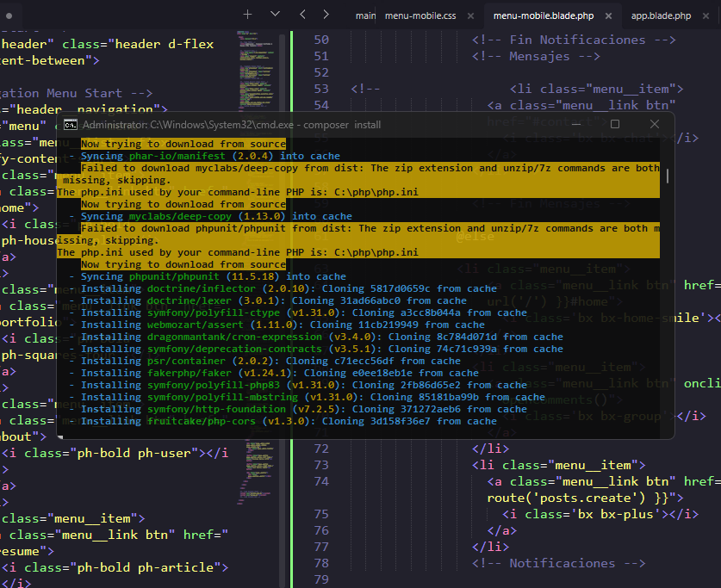
Task: Click line number 79 in the gutter
Action: tap(321, 579)
